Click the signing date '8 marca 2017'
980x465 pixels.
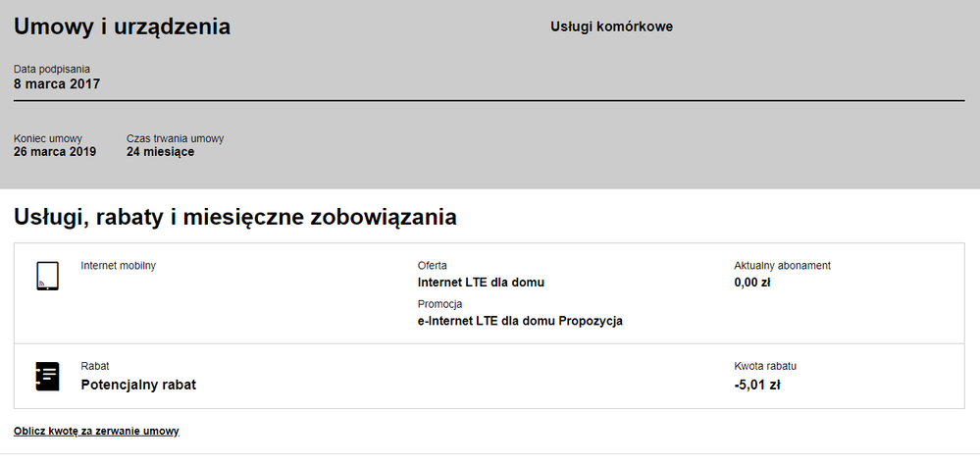(x=57, y=84)
